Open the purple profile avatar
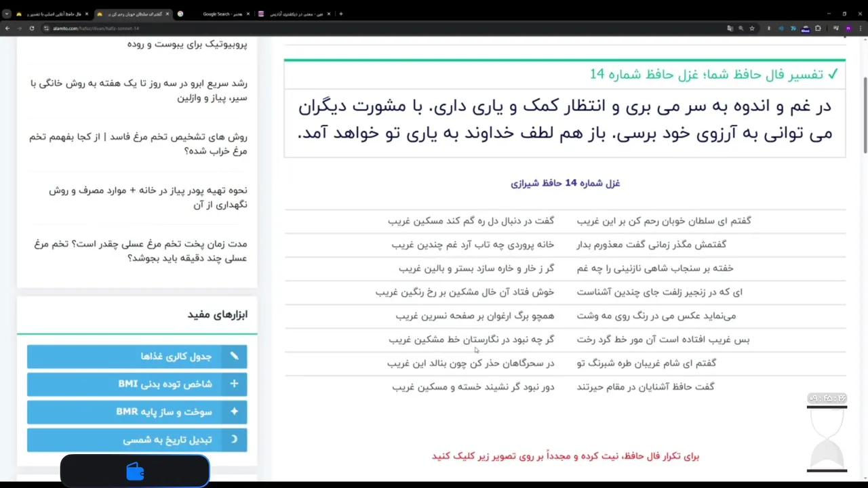Screen dimensions: 868x488 (x=848, y=28)
